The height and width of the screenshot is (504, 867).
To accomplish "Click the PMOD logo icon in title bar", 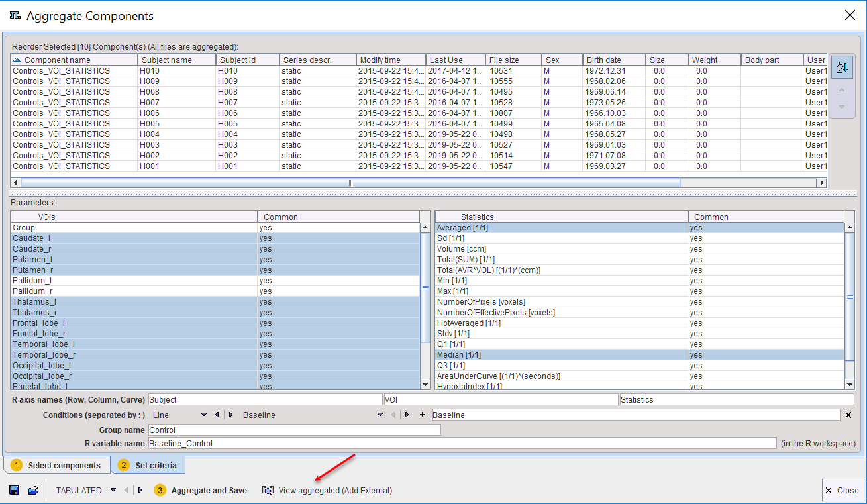I will 15,15.
